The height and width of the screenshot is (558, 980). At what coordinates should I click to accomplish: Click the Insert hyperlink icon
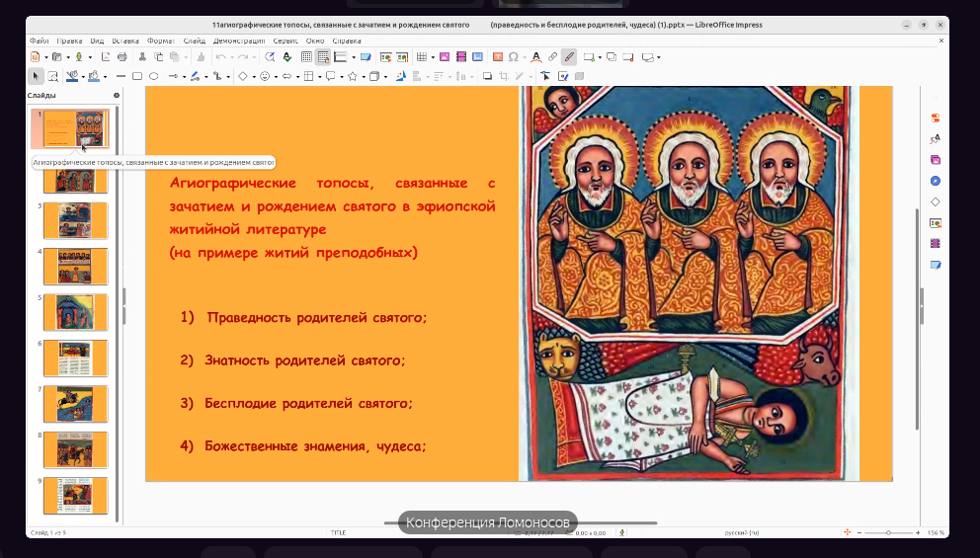pyautogui.click(x=552, y=57)
